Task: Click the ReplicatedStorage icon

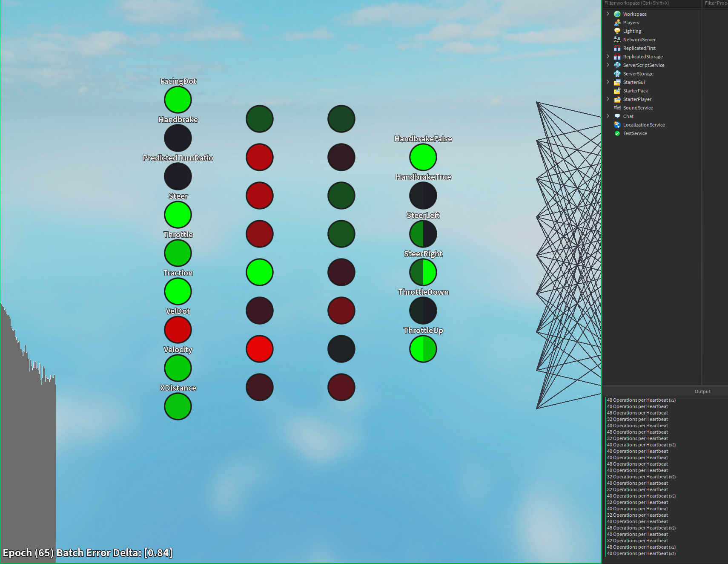Action: (x=617, y=57)
